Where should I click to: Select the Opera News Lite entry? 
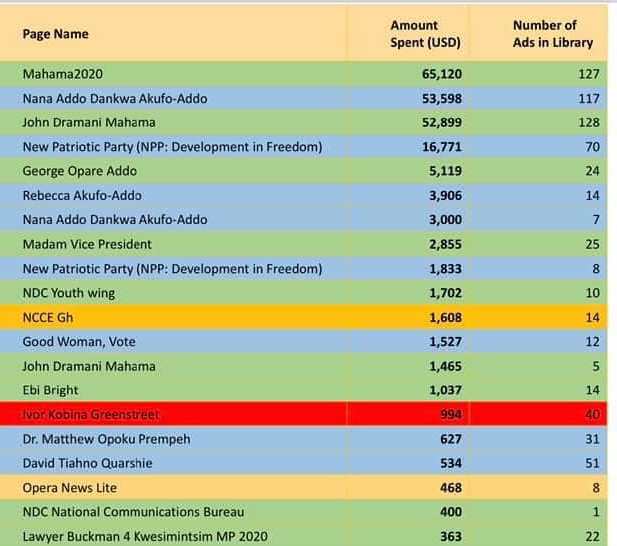click(x=69, y=487)
